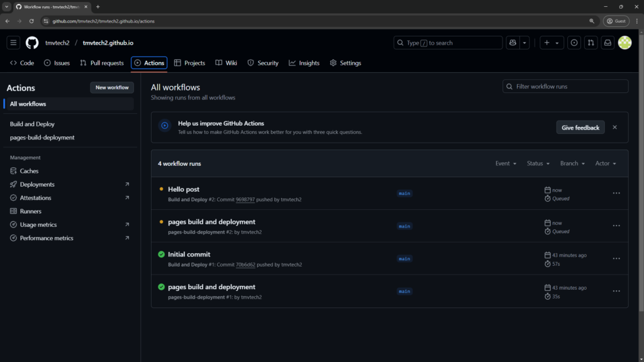The height and width of the screenshot is (362, 644).
Task: Dismiss the feedback banner
Action: point(614,127)
